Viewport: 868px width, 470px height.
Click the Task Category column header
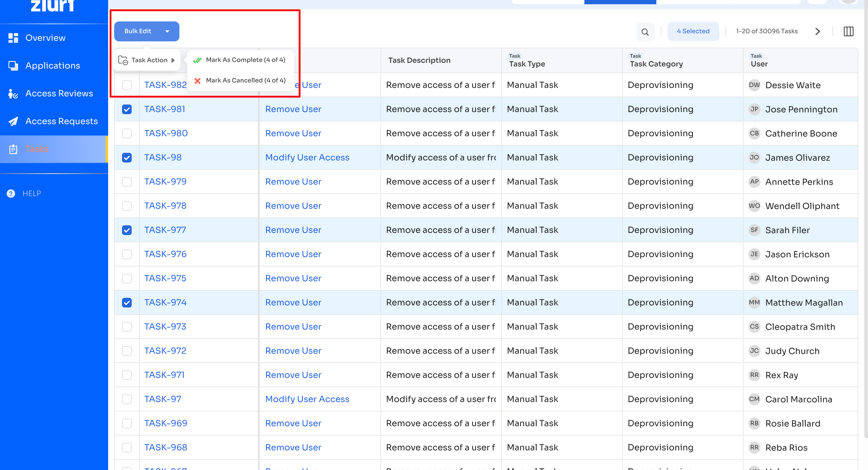(656, 64)
